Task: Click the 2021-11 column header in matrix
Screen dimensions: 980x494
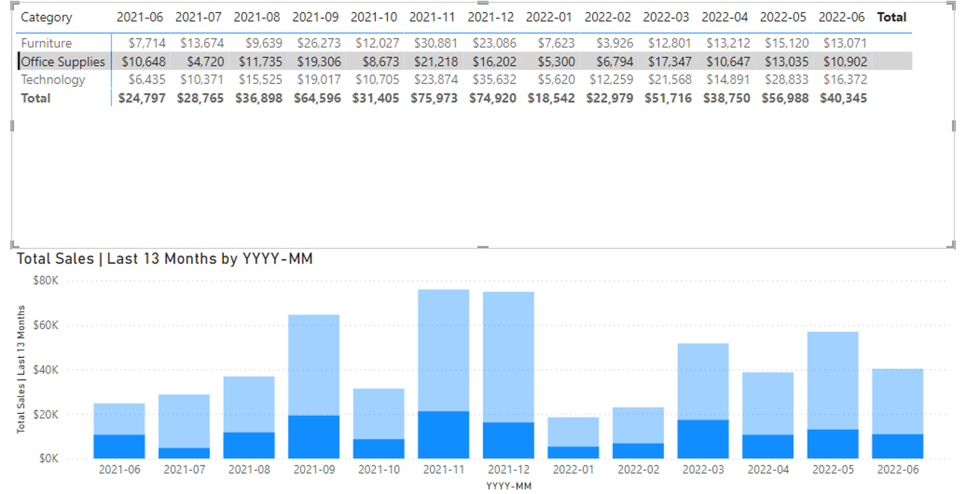Action: tap(432, 17)
